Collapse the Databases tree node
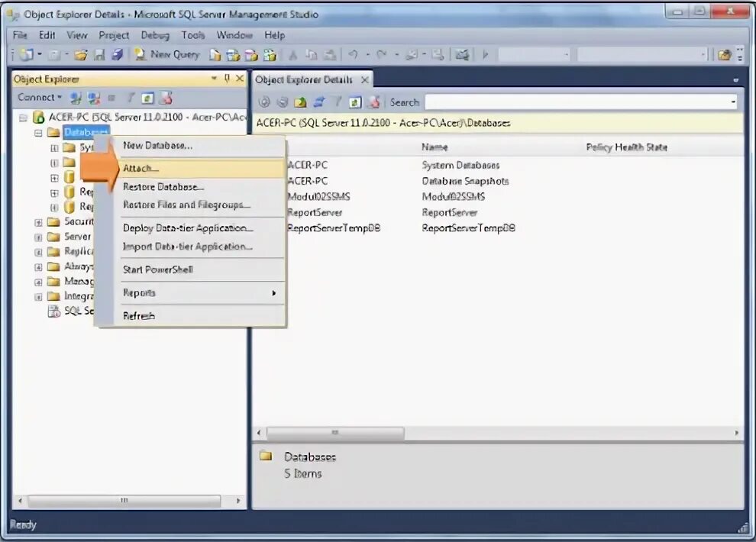The height and width of the screenshot is (542, 756). click(x=38, y=133)
